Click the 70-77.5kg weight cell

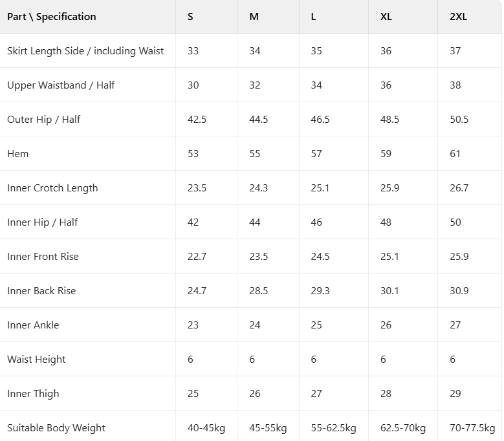472,428
